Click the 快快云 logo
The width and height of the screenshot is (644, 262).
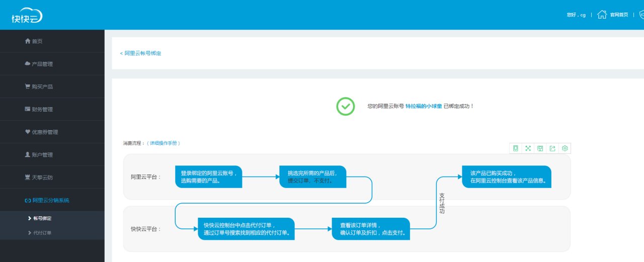coord(27,17)
